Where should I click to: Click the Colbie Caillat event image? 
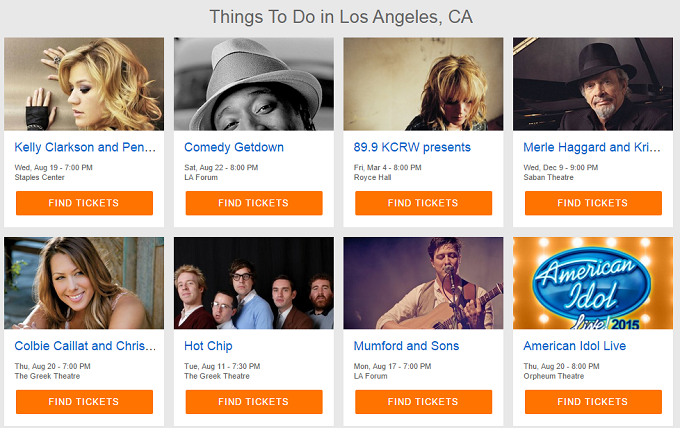tap(84, 283)
